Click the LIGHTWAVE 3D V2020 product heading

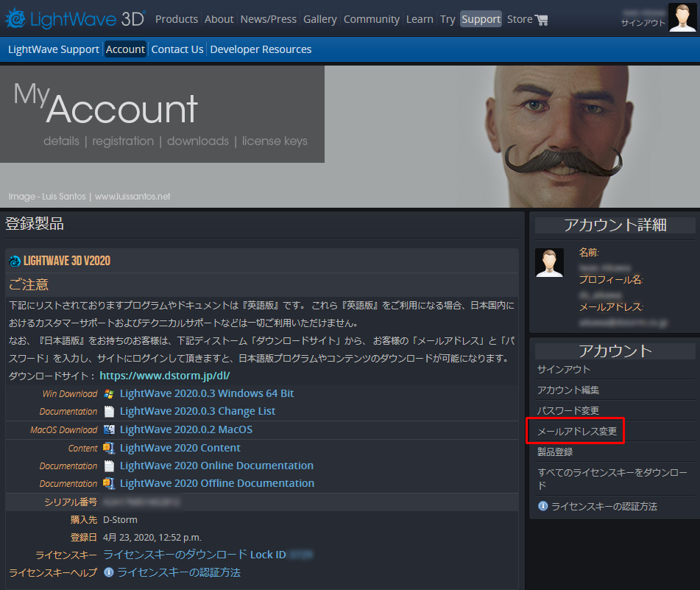67,261
